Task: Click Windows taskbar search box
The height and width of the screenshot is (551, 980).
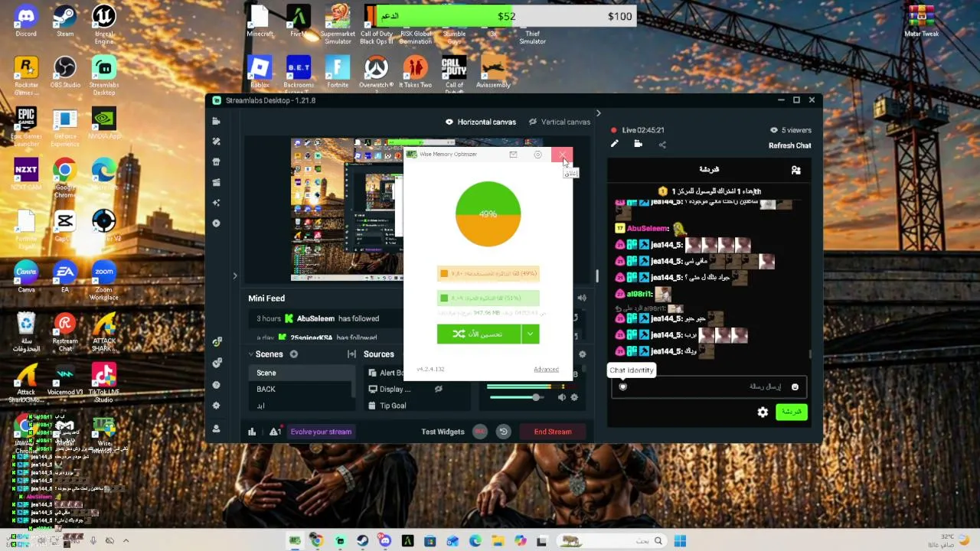Action: click(x=610, y=541)
